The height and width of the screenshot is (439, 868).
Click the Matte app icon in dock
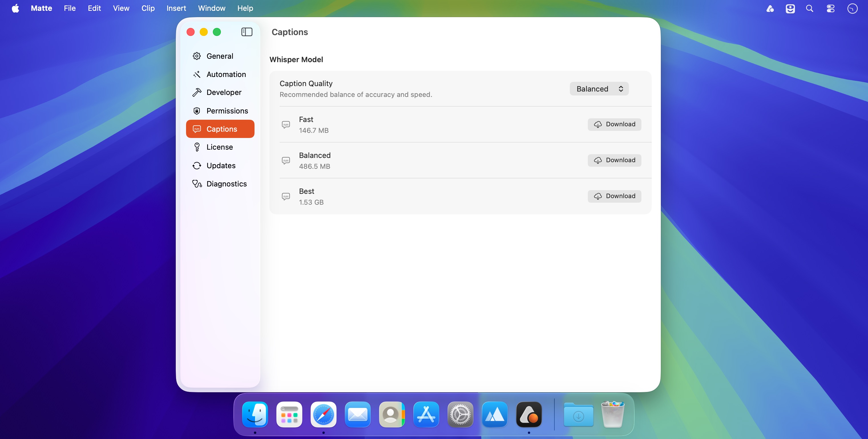pos(529,414)
